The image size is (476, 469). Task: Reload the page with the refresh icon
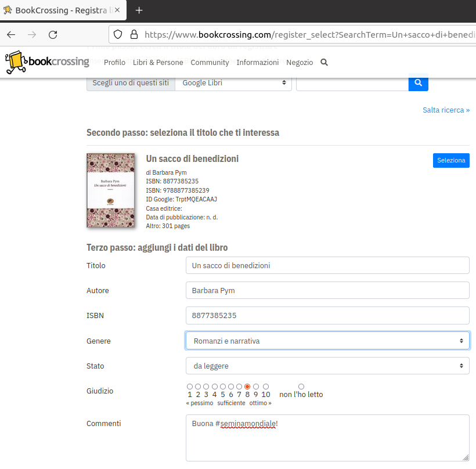[53, 34]
